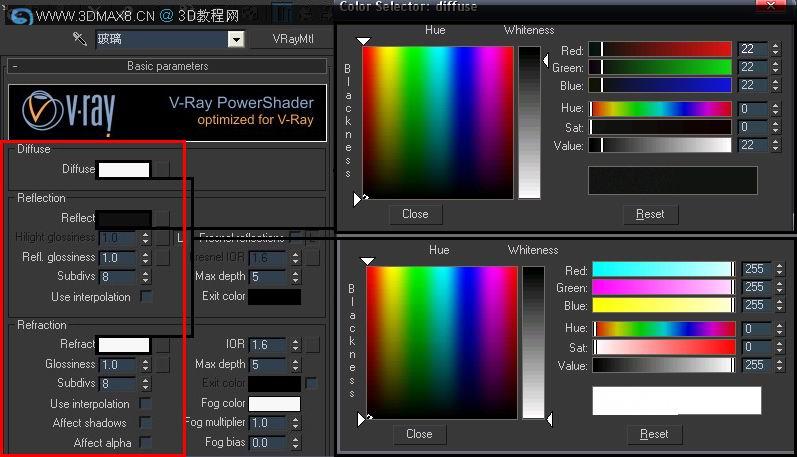
Task: Close the Color Selector: diffuse window
Action: [x=771, y=6]
